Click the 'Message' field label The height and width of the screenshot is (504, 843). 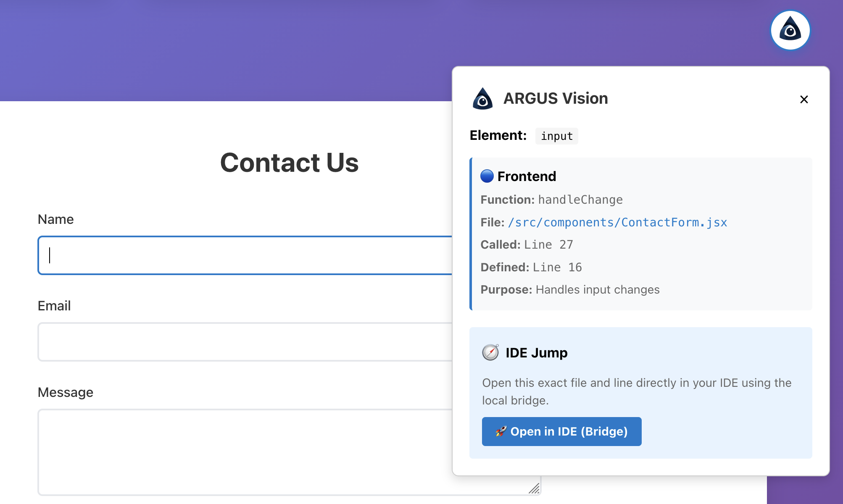pyautogui.click(x=66, y=392)
